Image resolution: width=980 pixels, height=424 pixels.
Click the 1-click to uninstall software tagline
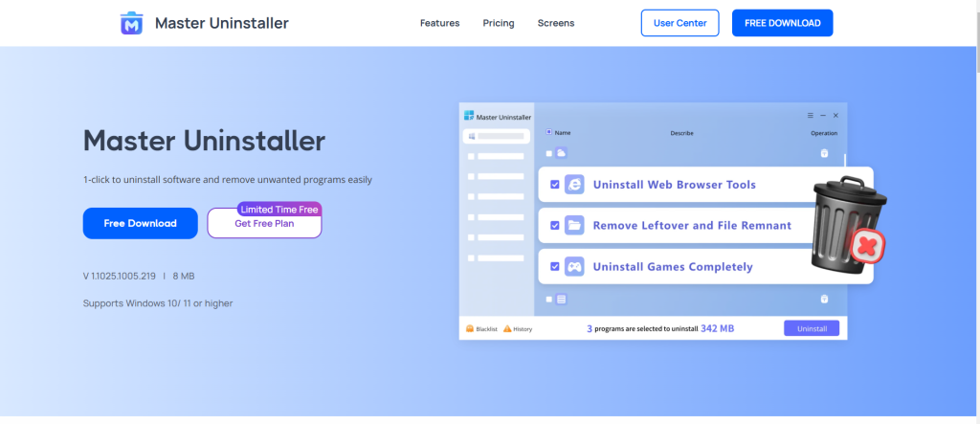coord(228,180)
